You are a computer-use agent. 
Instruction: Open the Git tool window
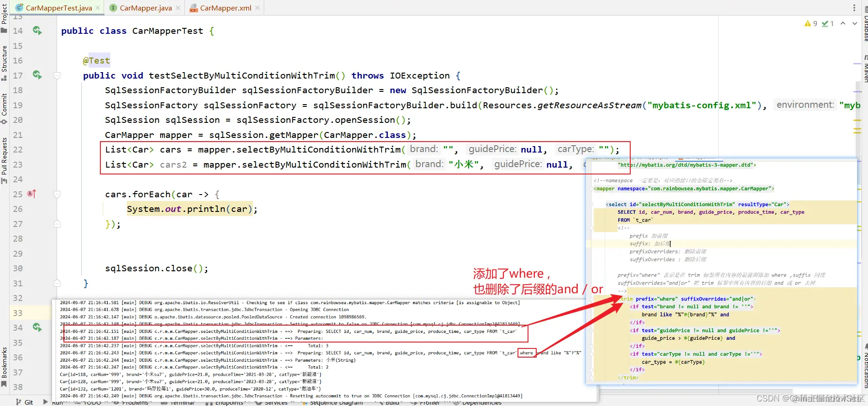(x=24, y=402)
